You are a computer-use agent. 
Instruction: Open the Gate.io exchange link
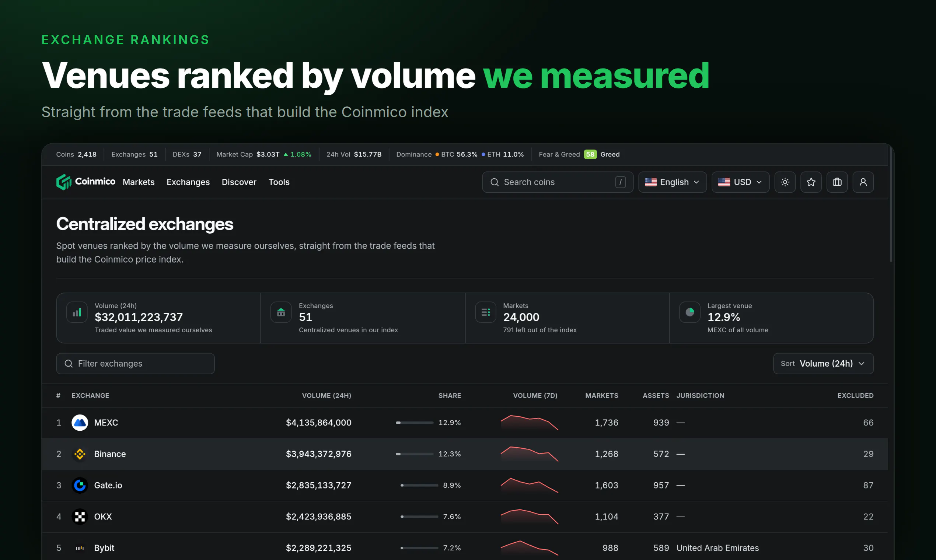108,485
